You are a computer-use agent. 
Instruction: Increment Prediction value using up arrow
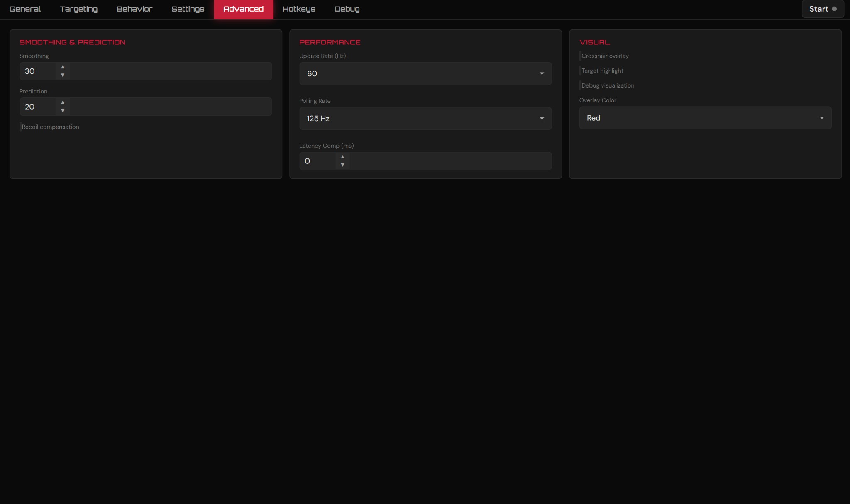(x=63, y=103)
